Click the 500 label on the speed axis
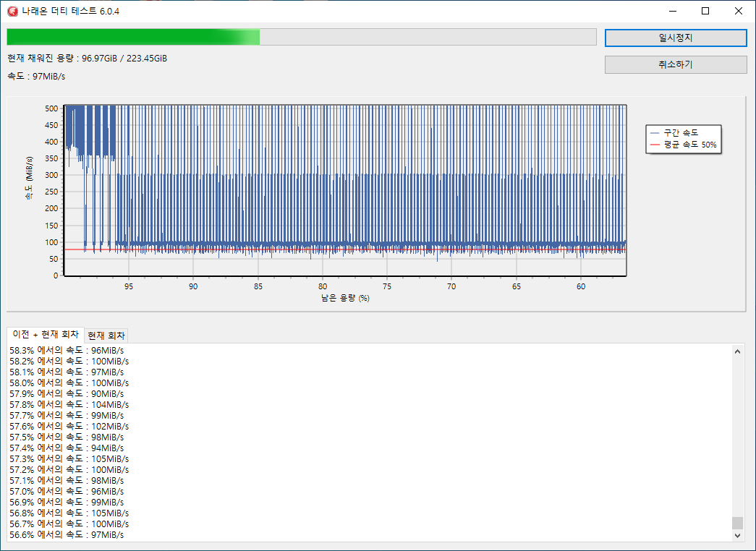This screenshot has width=756, height=551. pyautogui.click(x=51, y=108)
